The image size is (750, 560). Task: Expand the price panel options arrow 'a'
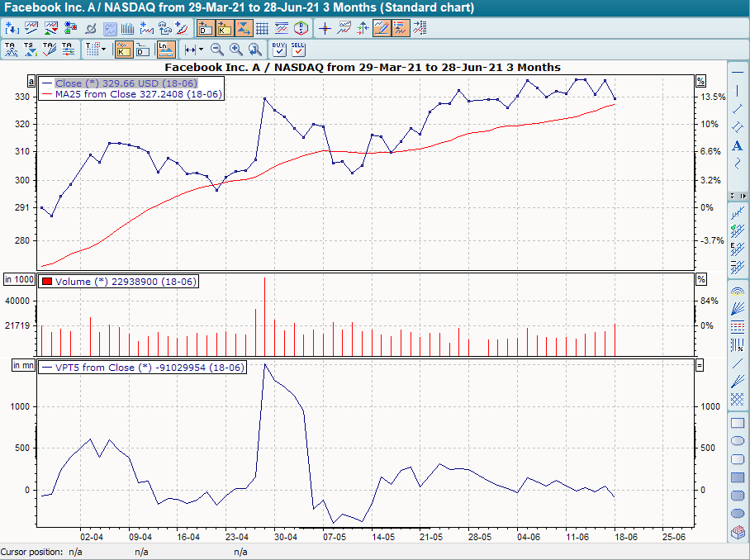(31, 82)
